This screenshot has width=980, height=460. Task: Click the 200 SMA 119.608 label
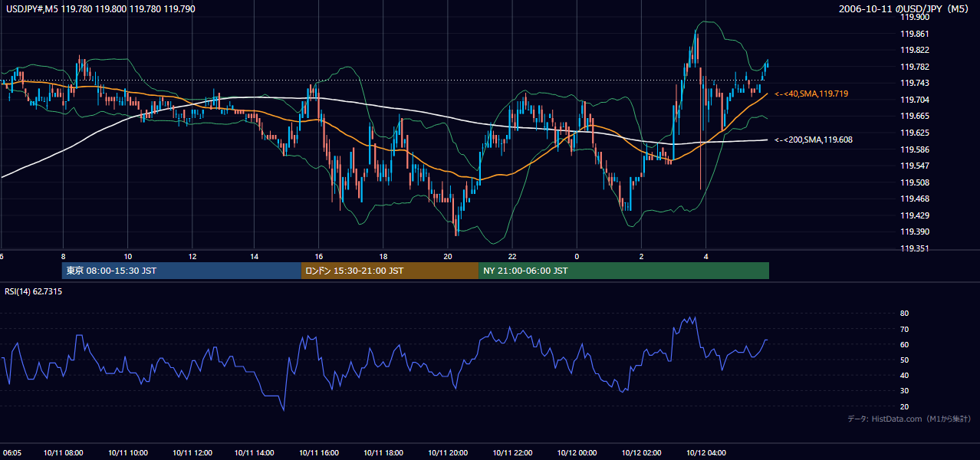pos(813,140)
